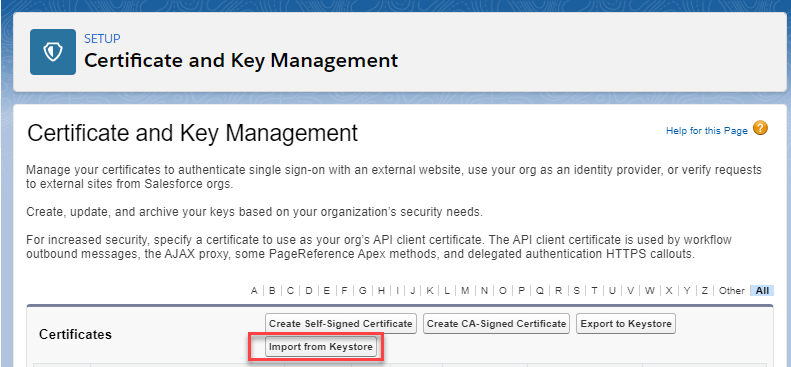Filter certificates by letter O
The height and width of the screenshot is (367, 791).
503,291
